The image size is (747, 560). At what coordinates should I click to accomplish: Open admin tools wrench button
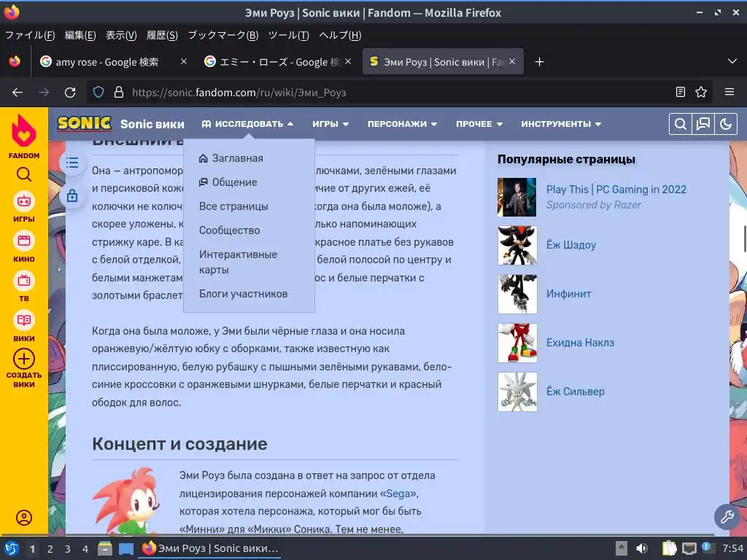[x=727, y=517]
